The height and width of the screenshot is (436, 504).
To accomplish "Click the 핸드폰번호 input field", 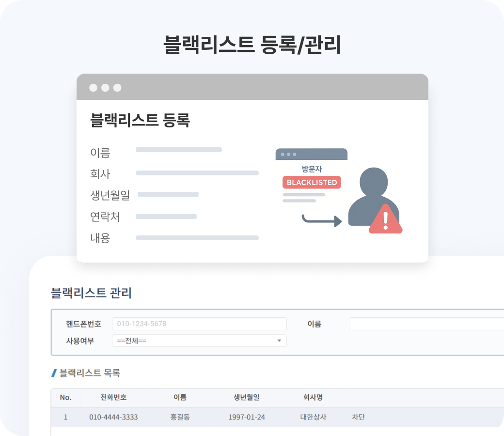I will pyautogui.click(x=199, y=324).
